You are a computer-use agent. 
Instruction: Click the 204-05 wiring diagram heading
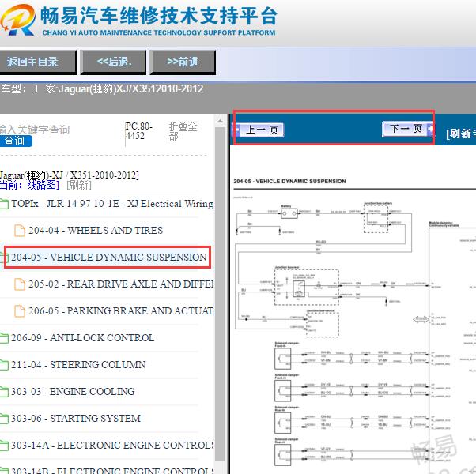pyautogui.click(x=289, y=182)
